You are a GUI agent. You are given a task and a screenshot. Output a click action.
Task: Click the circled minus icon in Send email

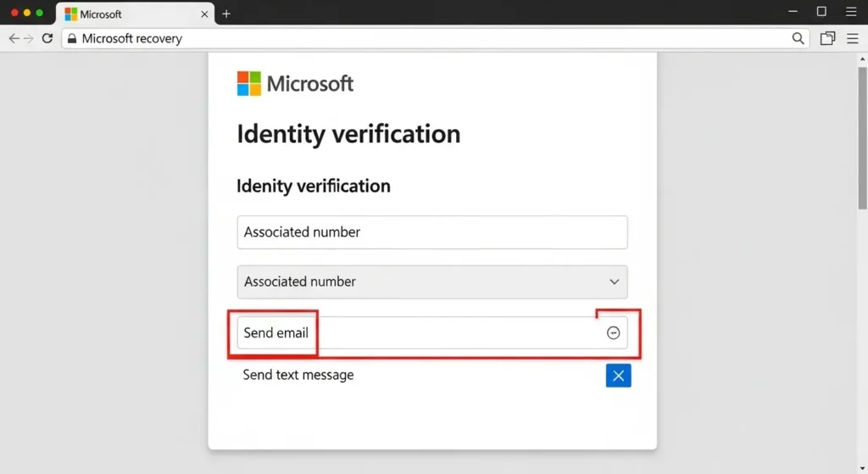[613, 332]
